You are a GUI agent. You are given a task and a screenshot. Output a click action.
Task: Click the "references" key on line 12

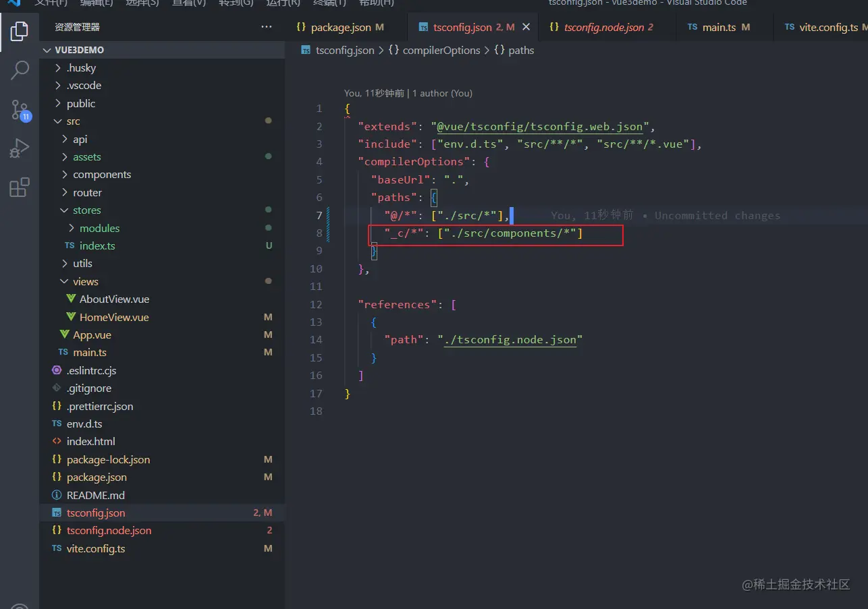coord(398,304)
